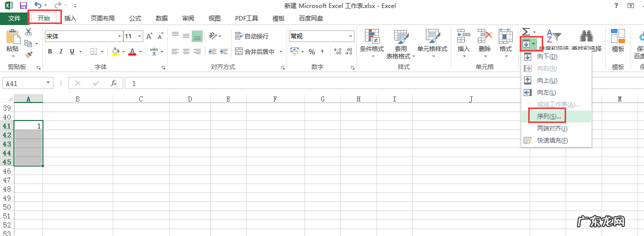
Task: Toggle Bold formatting
Action: pyautogui.click(x=50, y=51)
